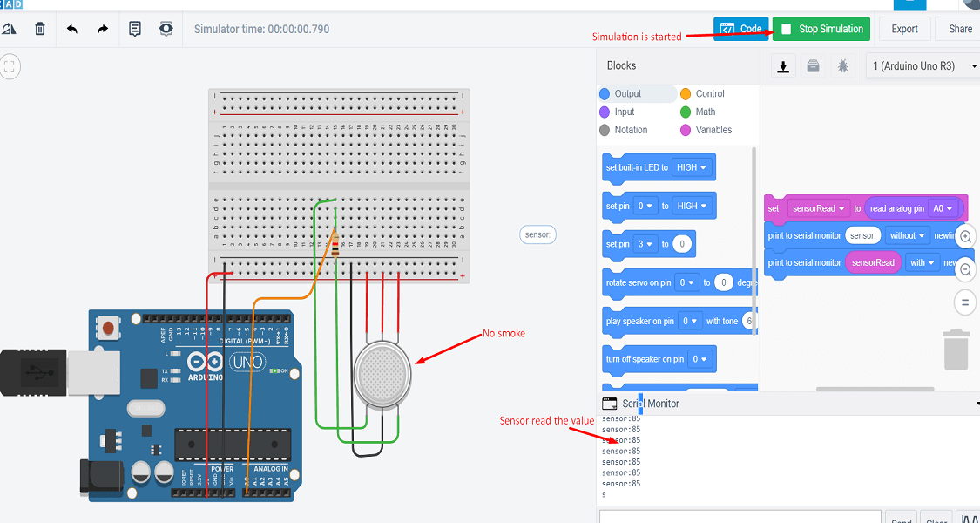The image size is (980, 523).
Task: Zoom in on the blocks workspace
Action: click(x=965, y=237)
